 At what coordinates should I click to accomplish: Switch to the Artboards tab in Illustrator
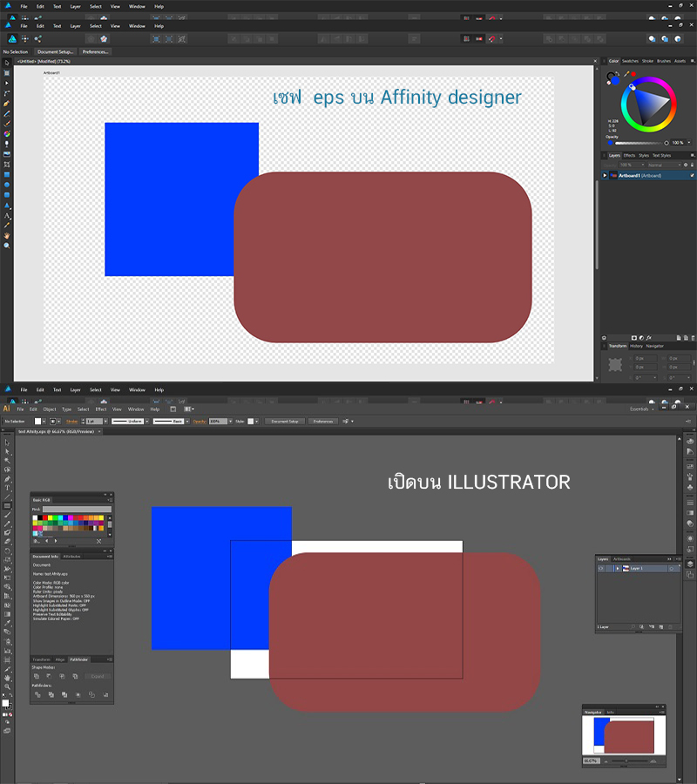[x=621, y=559]
